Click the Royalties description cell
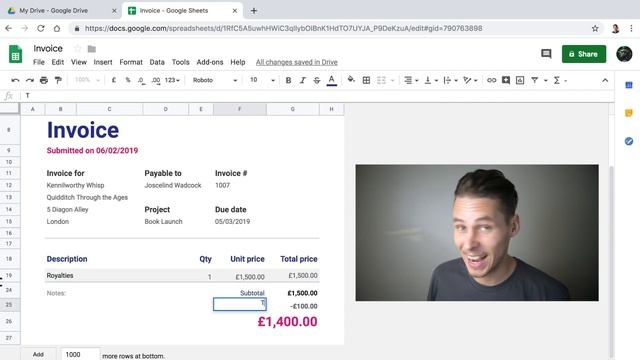 60,276
